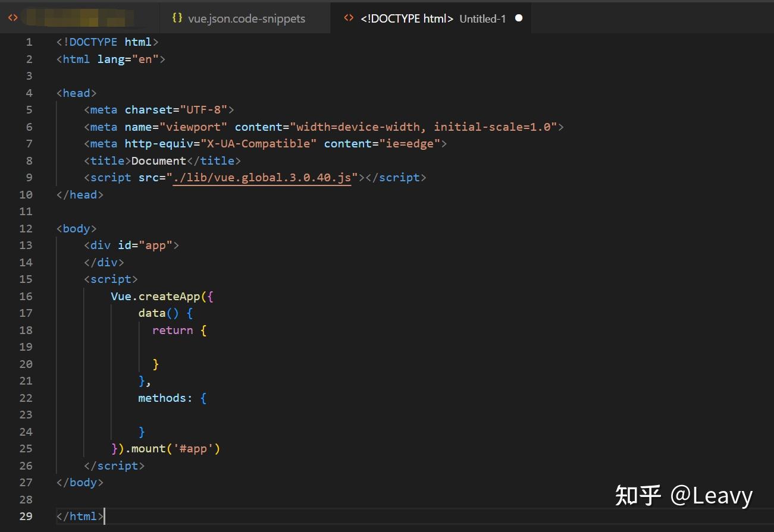This screenshot has width=774, height=532.
Task: Click the orange code icon on the leftmost tab
Action: pos(13,18)
